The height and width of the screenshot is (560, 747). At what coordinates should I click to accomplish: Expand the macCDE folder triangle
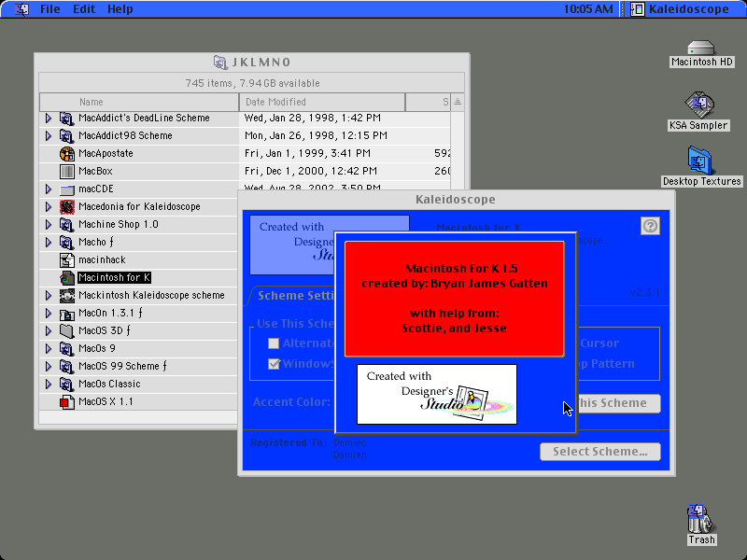pos(49,189)
